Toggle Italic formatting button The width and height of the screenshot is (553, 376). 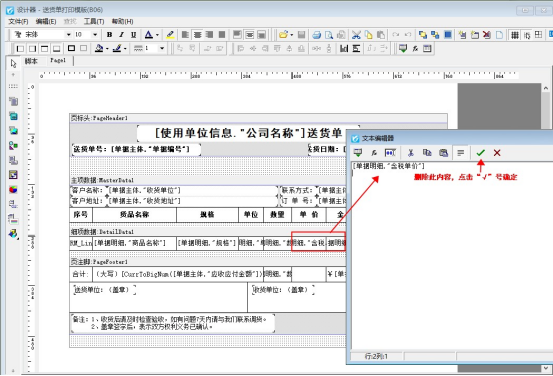tap(121, 35)
